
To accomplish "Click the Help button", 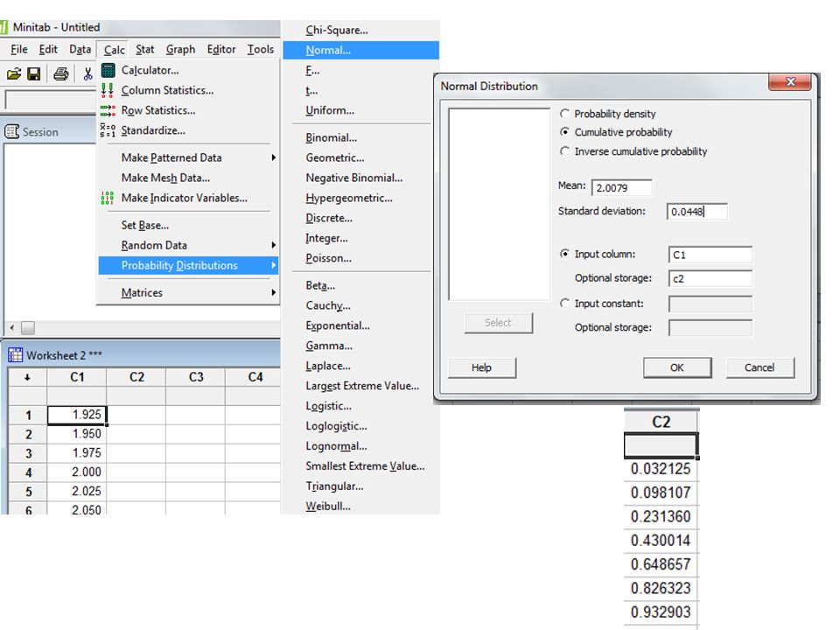I will point(481,367).
